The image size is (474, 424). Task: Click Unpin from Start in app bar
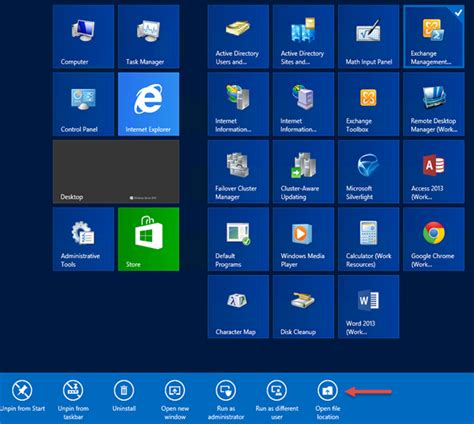coord(22,396)
